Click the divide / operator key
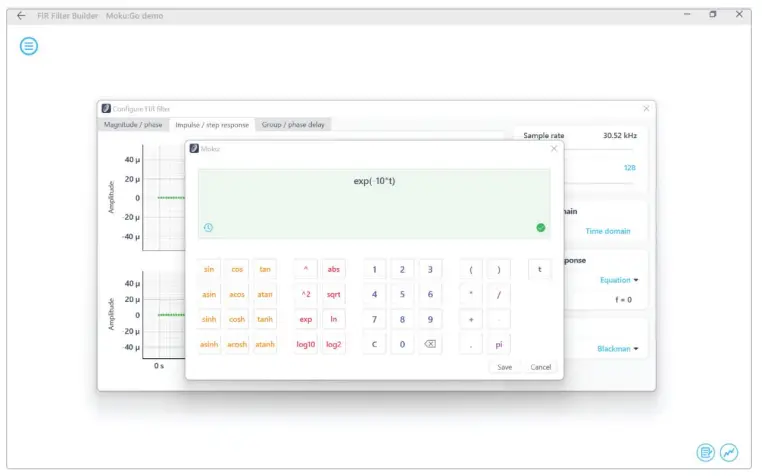Viewport: 762px width, 476px height. tap(499, 294)
